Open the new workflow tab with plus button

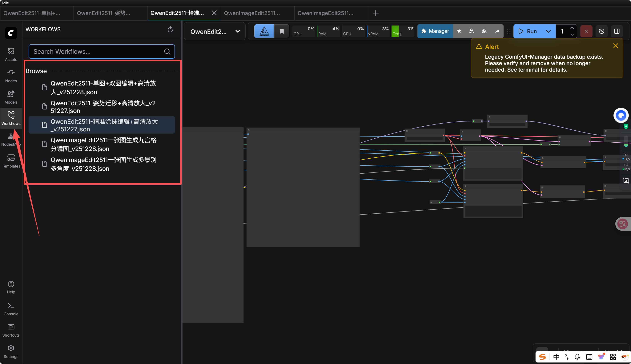tap(375, 13)
